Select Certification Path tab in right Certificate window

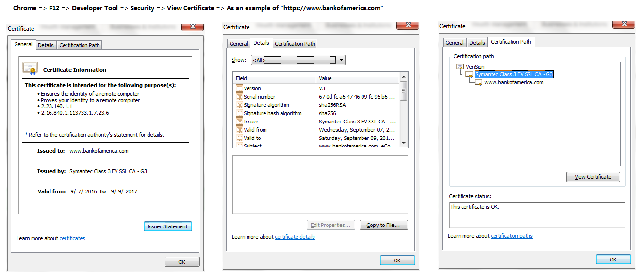(511, 42)
